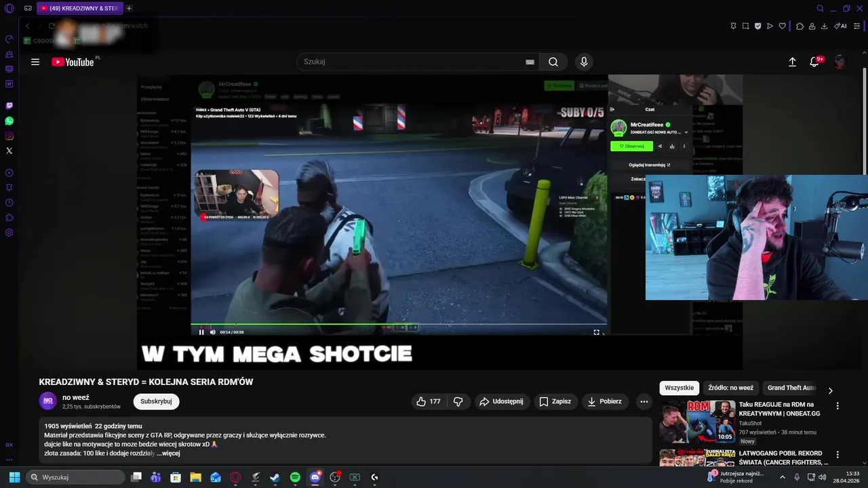
Task: Show more filter chips with right arrow
Action: (830, 390)
